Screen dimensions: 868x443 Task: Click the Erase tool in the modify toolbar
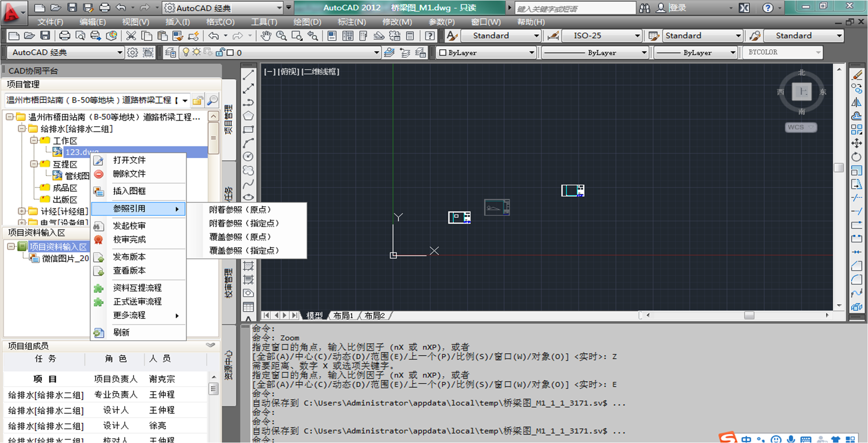857,75
